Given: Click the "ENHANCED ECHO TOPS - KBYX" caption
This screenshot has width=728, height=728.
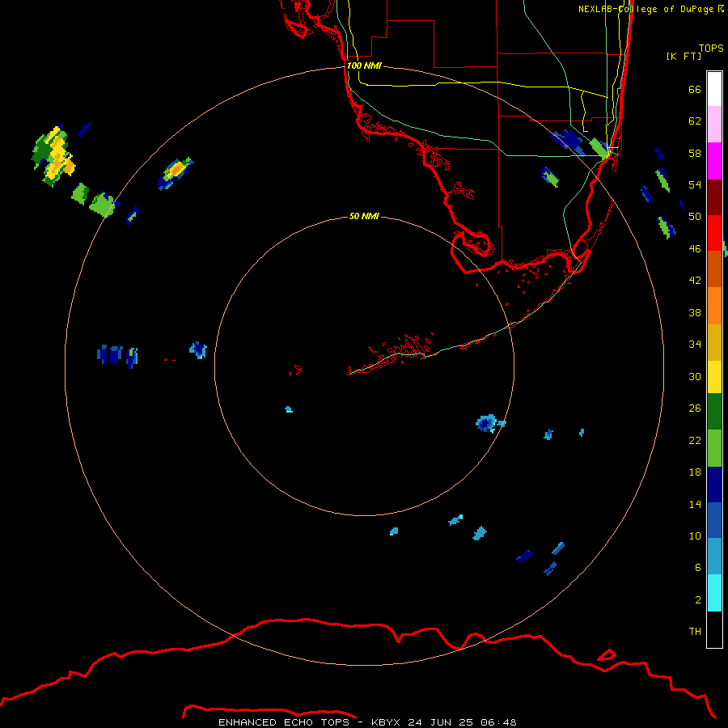Looking at the screenshot, I should (x=309, y=722).
